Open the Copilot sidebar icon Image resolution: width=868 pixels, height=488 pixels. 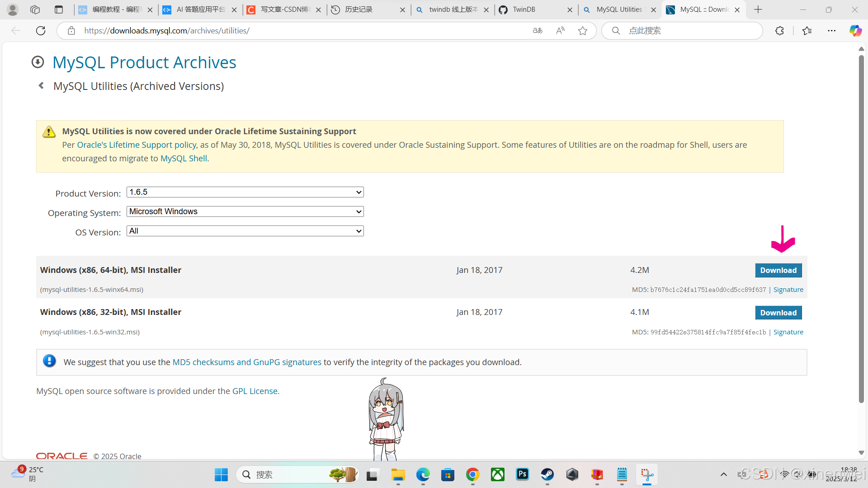click(x=855, y=31)
